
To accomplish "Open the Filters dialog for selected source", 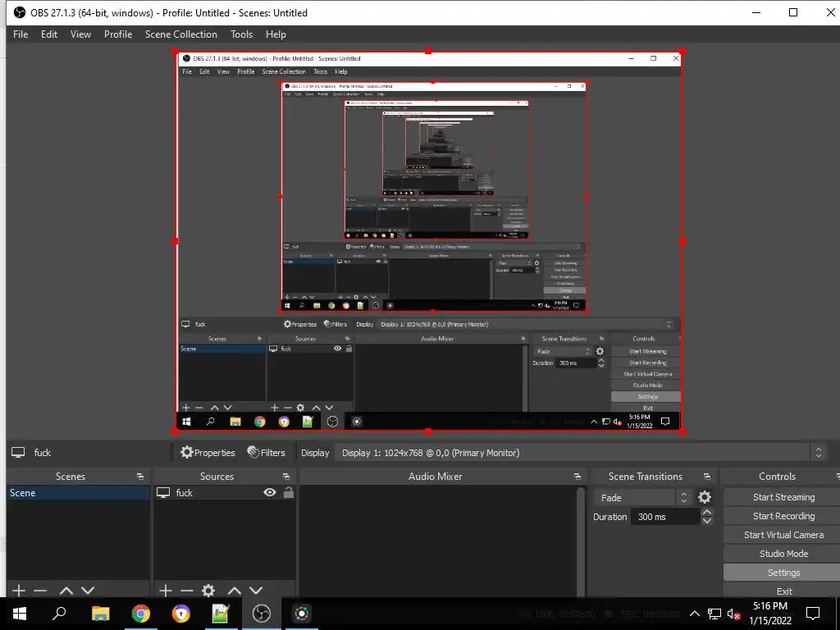I will pyautogui.click(x=267, y=453).
